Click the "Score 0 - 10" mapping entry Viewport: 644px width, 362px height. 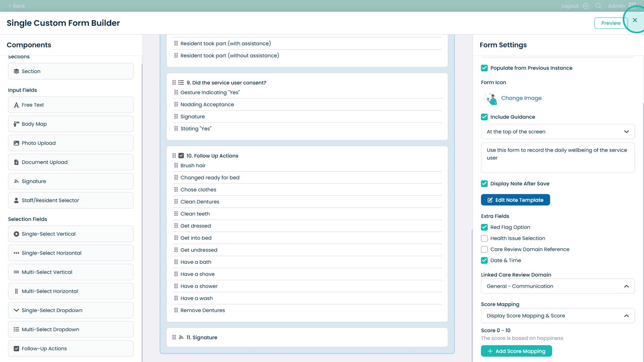pos(495,331)
